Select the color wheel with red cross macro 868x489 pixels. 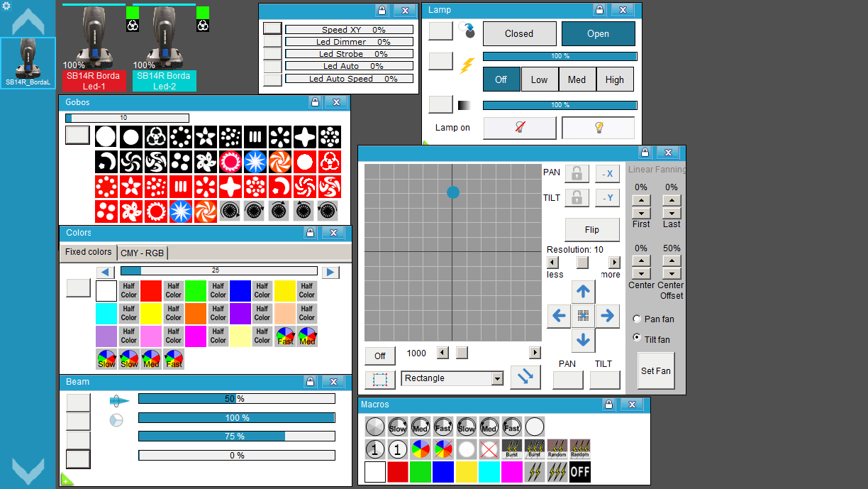[x=444, y=449]
